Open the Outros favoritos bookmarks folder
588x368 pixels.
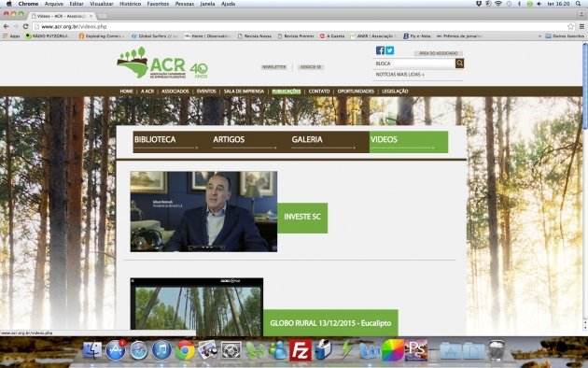tap(565, 36)
